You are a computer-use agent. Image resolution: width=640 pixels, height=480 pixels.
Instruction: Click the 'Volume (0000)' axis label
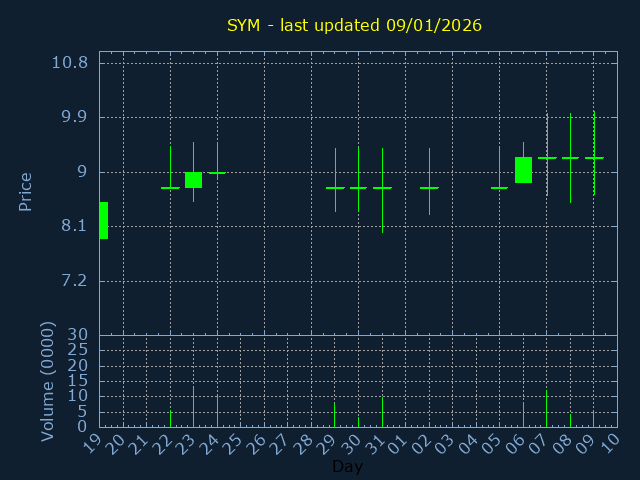47,381
